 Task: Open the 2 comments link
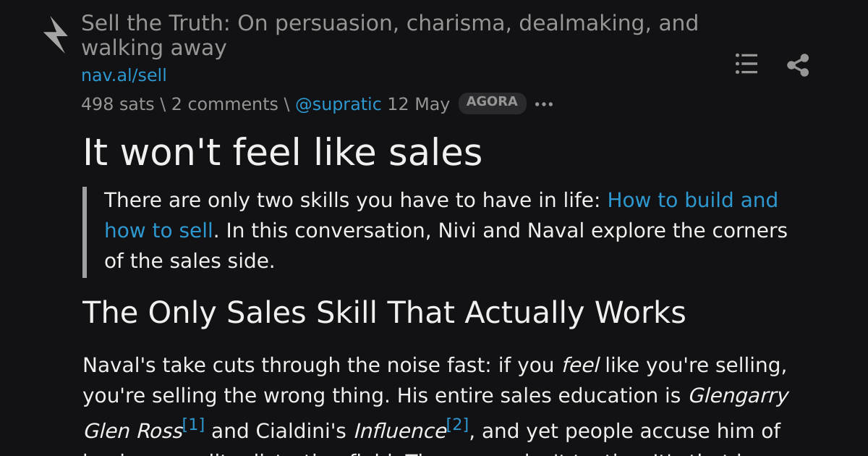pyautogui.click(x=225, y=104)
